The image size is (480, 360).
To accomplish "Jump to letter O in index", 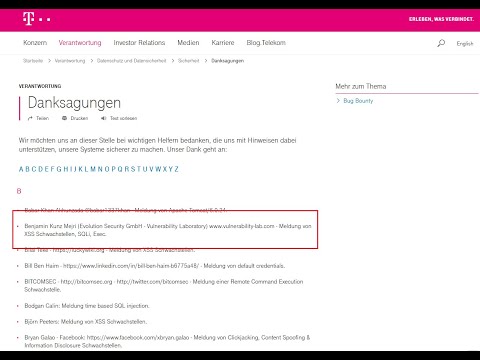I will coord(107,169).
